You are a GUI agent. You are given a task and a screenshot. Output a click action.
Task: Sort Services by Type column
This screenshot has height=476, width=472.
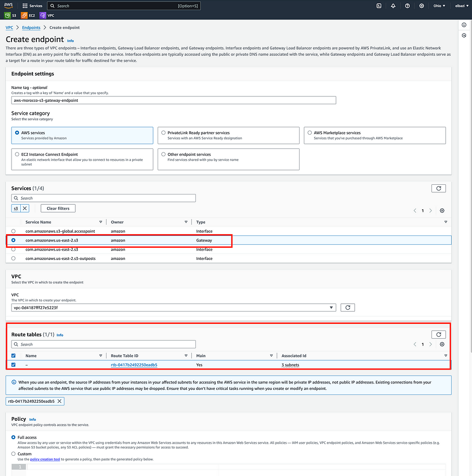[x=446, y=222]
